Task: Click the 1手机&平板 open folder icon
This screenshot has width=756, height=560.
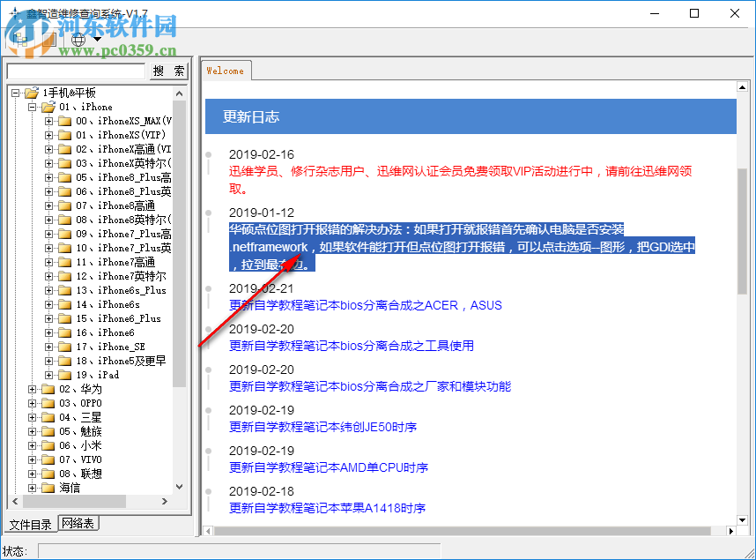Action: coord(32,93)
